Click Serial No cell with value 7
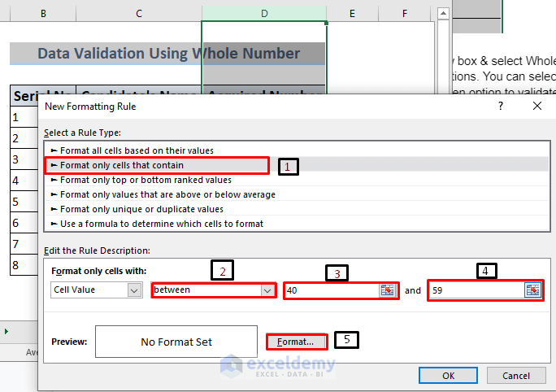This screenshot has width=556, height=392. click(x=24, y=244)
